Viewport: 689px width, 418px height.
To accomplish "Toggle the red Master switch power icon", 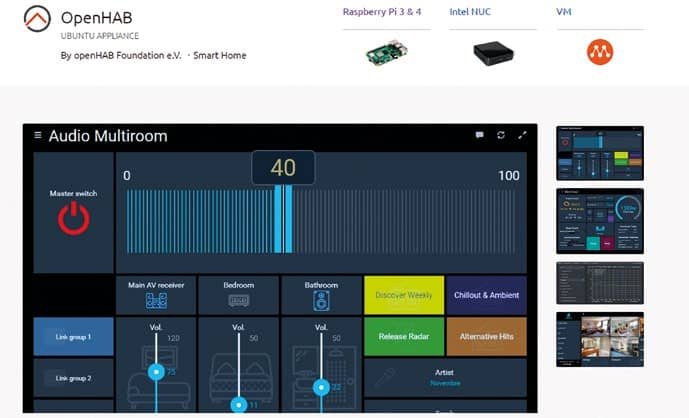I will click(74, 218).
